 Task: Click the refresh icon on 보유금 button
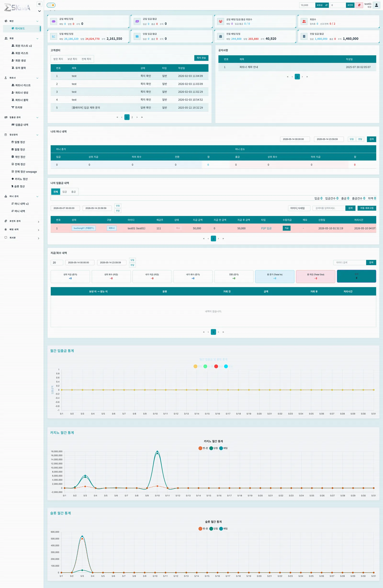click(x=327, y=5)
